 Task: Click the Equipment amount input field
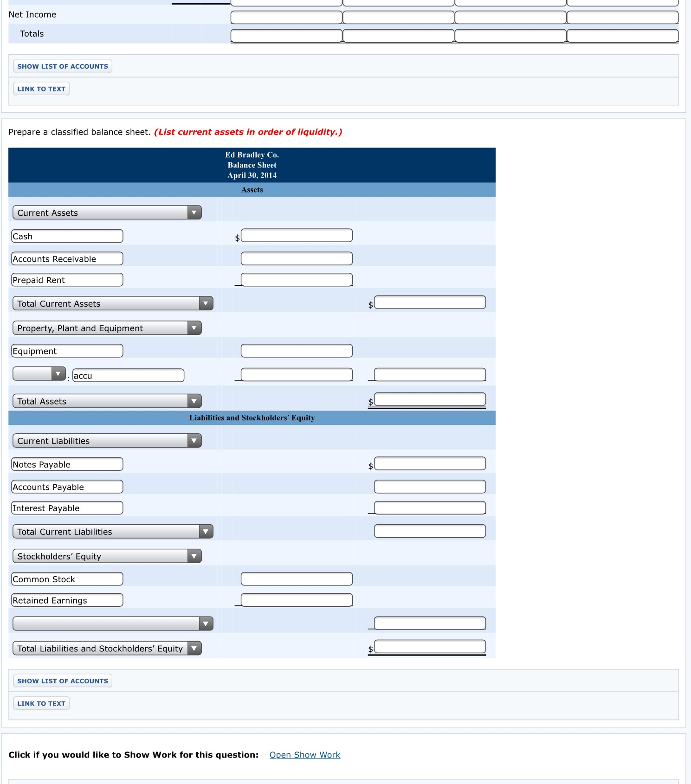[297, 351]
